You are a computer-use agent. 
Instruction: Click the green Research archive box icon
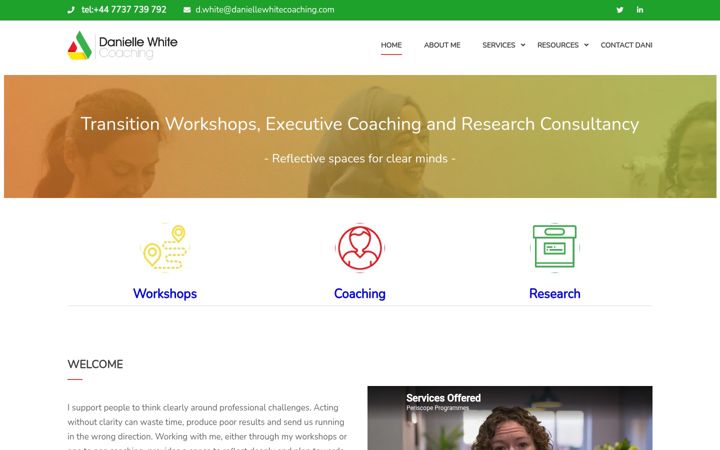[554, 246]
